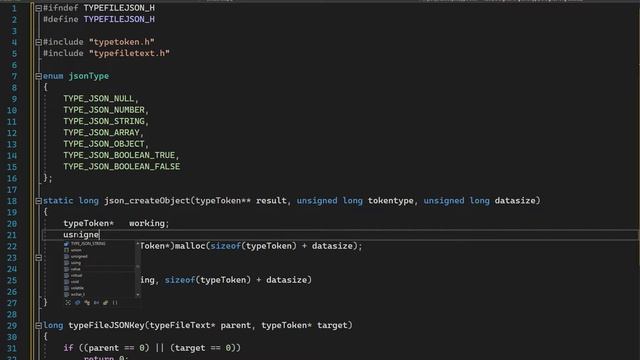Click the 'if' keyword on line 31
This screenshot has width=640, height=360.
[x=68, y=348]
